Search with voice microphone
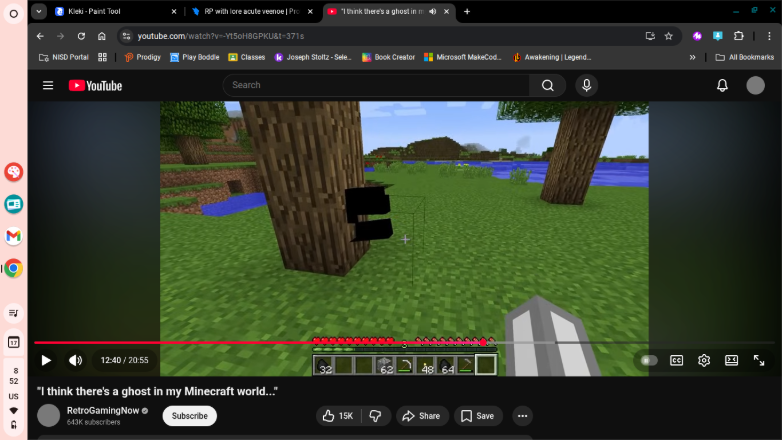 pos(586,86)
